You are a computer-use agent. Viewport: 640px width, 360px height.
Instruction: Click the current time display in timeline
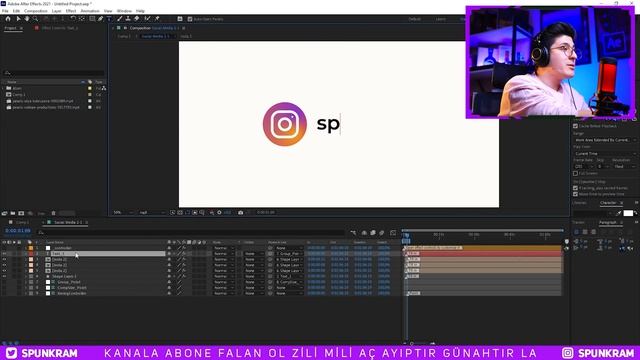18,231
